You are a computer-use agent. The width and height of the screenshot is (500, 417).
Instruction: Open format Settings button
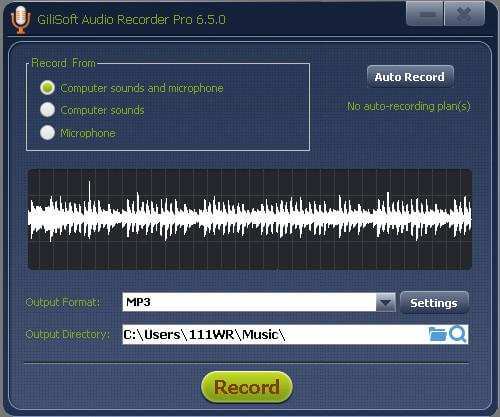pyautogui.click(x=434, y=303)
